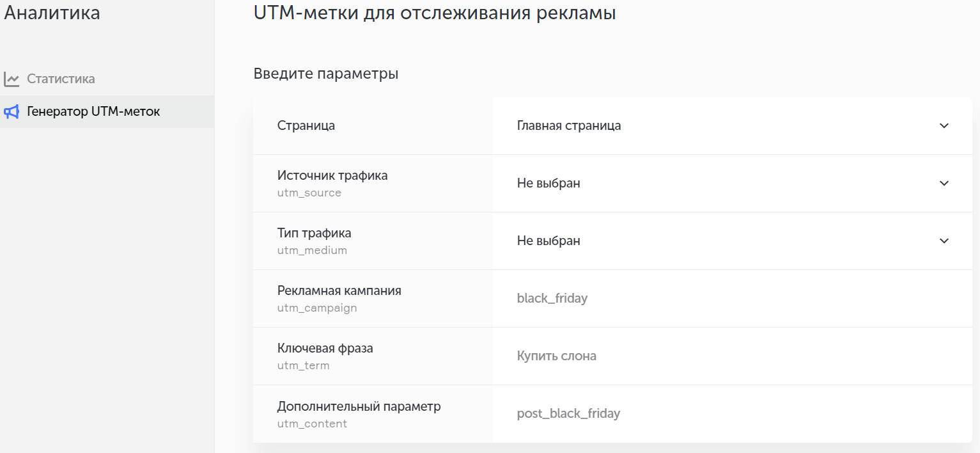Click the Дополнительный параметр label
Viewport: 980px width, 453px height.
click(x=359, y=406)
